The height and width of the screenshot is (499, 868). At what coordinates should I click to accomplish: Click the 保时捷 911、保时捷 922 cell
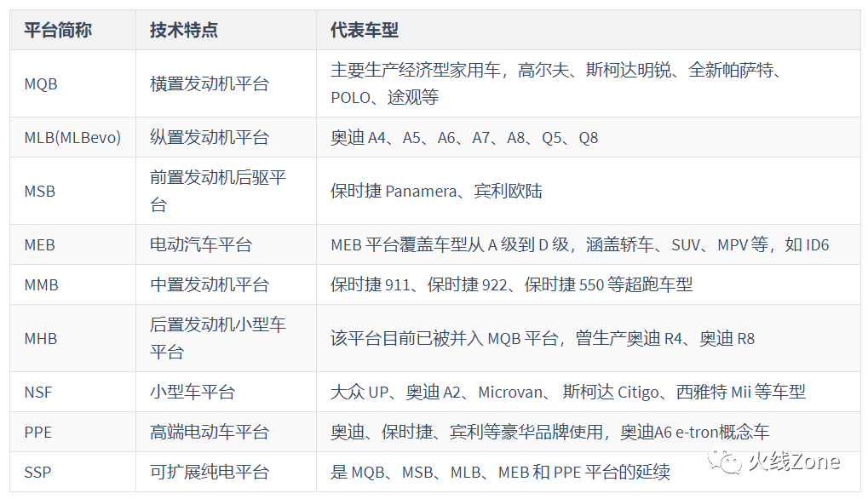[589, 284]
